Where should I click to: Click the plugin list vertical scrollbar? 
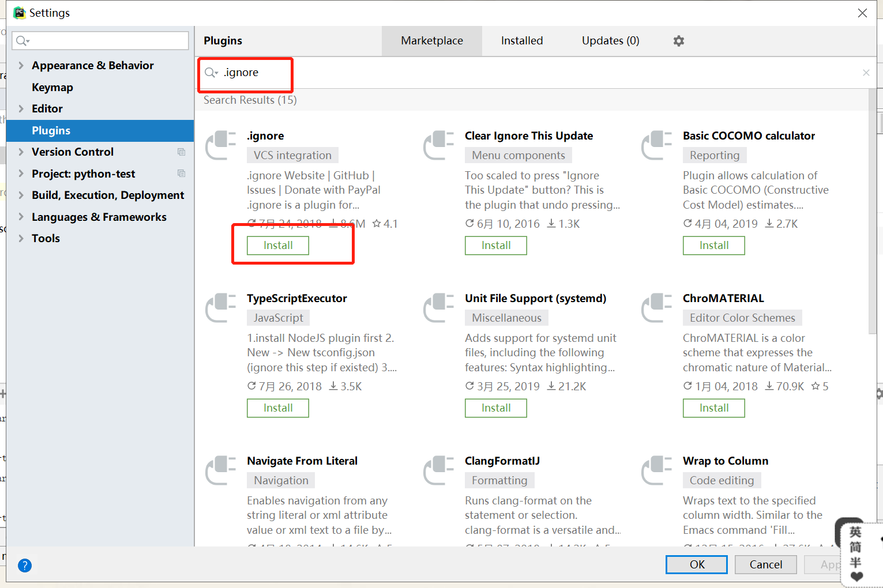pyautogui.click(x=872, y=210)
